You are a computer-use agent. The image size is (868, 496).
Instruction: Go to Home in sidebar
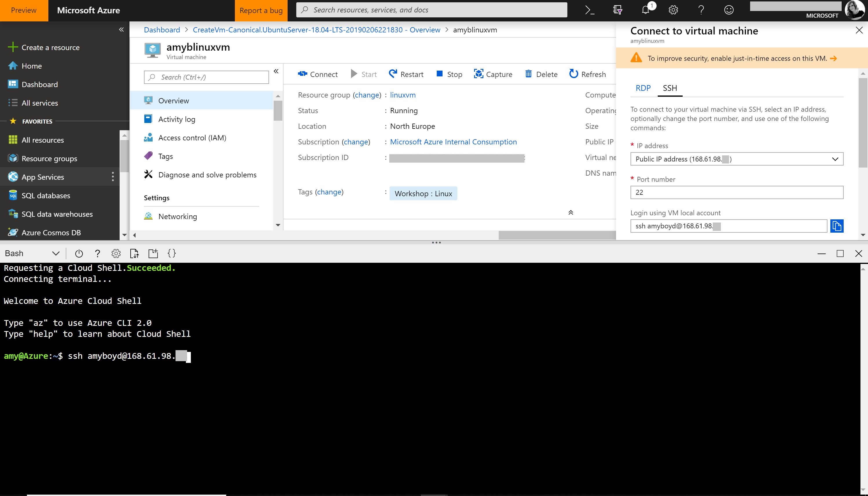coord(31,66)
